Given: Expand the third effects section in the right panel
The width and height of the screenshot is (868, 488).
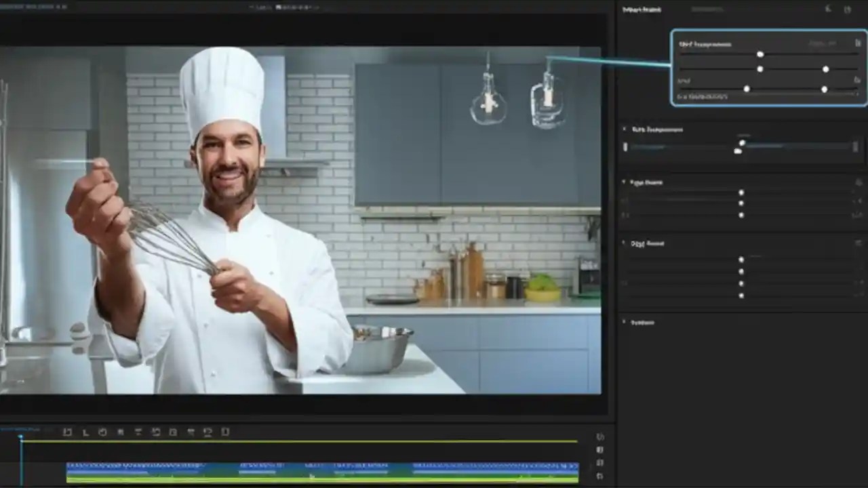Looking at the screenshot, I should tap(623, 243).
